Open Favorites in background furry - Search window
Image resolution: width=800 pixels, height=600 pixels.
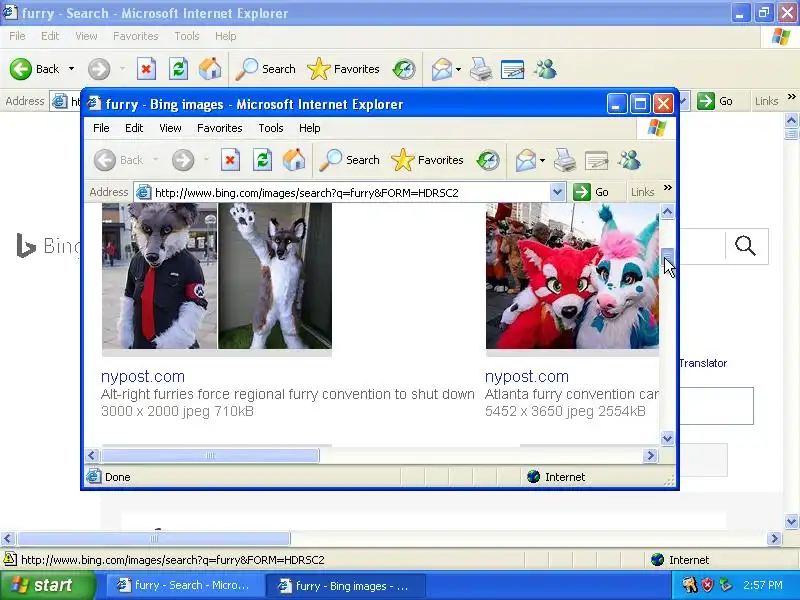(x=343, y=69)
